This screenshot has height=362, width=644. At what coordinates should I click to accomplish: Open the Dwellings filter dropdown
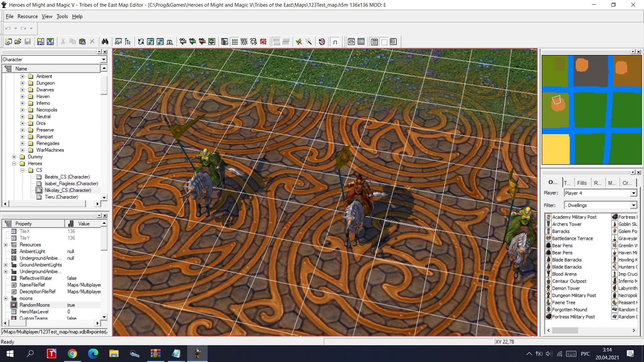[633, 205]
